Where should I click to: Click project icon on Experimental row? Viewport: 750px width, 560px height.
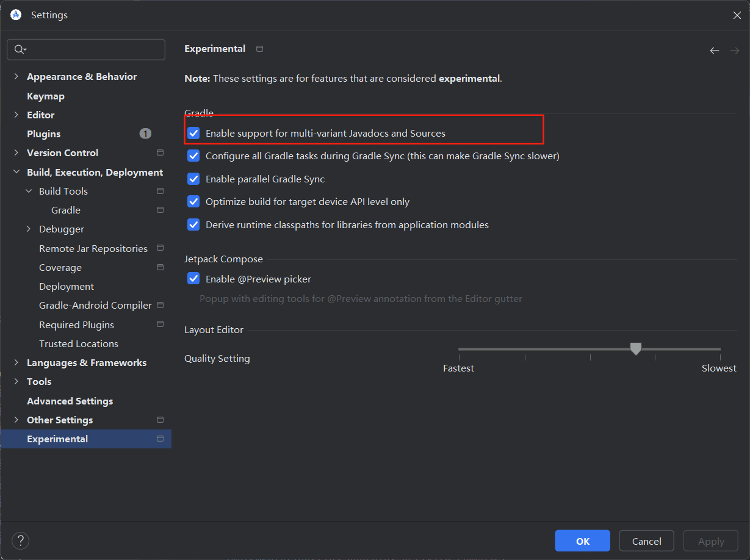pos(160,439)
